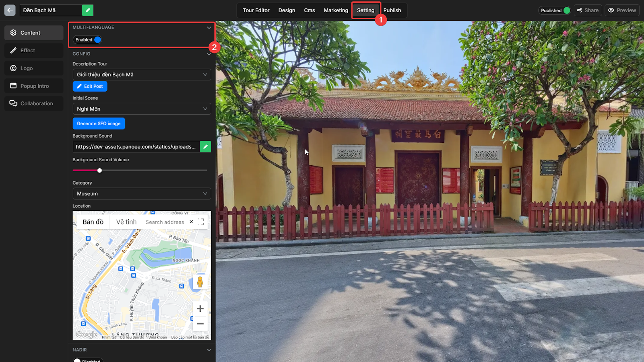Click the map Search address field
The height and width of the screenshot is (362, 644).
click(x=165, y=222)
